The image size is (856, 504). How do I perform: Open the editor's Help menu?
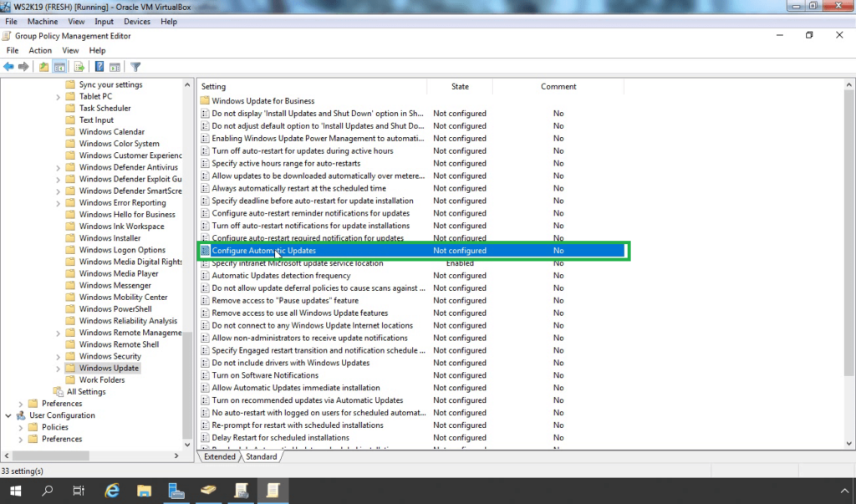click(x=97, y=50)
